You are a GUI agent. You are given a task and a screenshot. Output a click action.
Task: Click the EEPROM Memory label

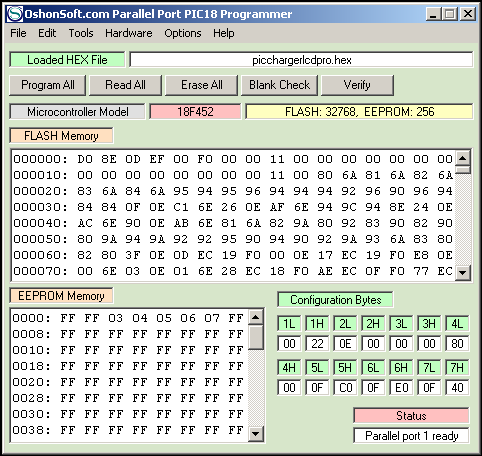pos(61,296)
